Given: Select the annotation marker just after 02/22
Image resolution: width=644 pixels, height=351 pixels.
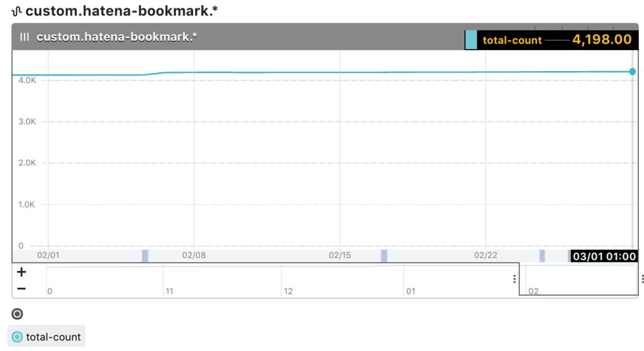Looking at the screenshot, I should [x=542, y=255].
